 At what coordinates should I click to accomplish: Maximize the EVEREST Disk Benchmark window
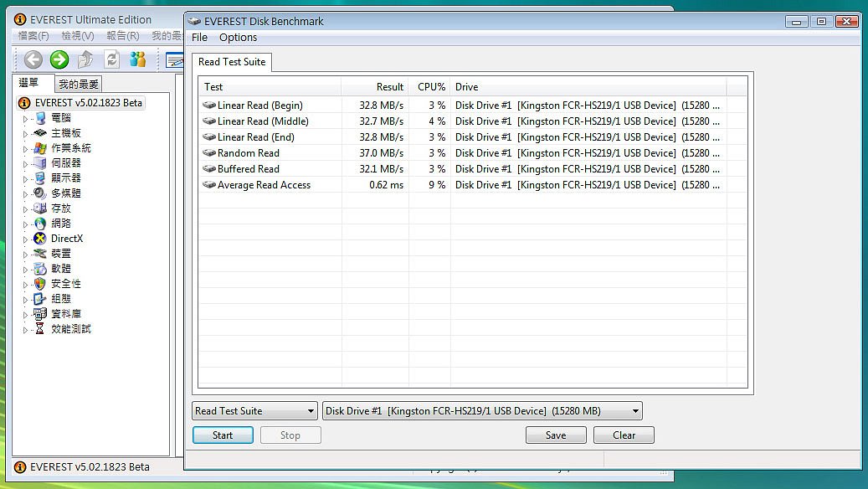point(821,22)
